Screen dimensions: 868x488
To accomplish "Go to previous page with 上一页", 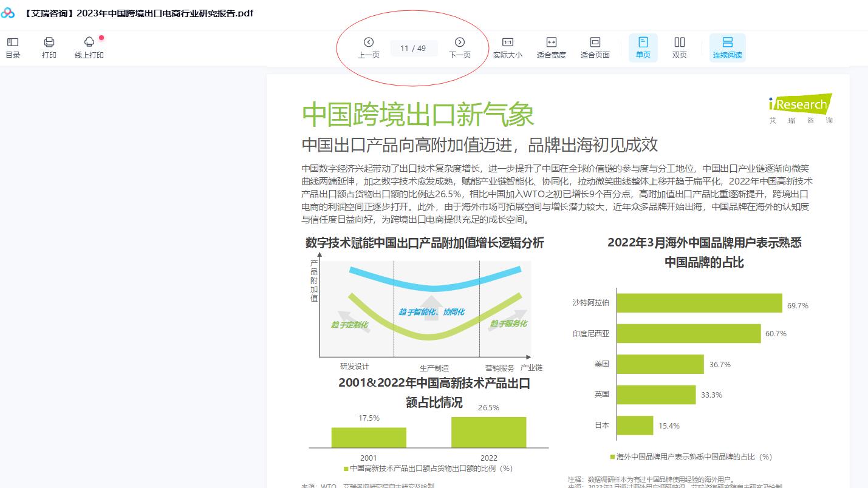I will pyautogui.click(x=368, y=47).
